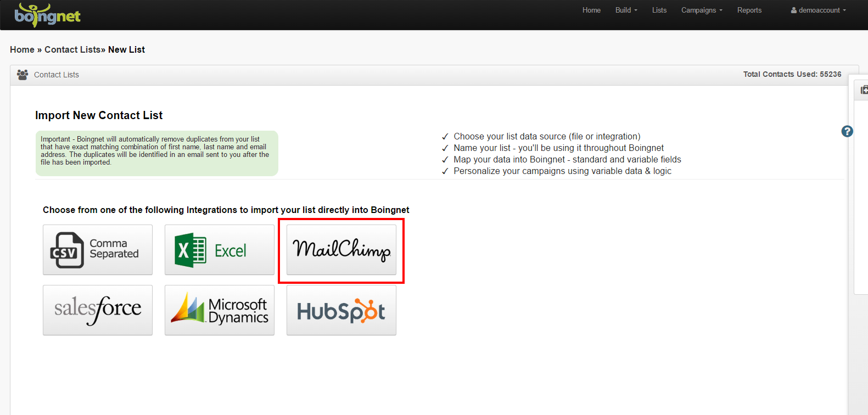Screen dimensions: 868x415
Task: Click the Contact Lists breadcrumb link
Action: 72,49
